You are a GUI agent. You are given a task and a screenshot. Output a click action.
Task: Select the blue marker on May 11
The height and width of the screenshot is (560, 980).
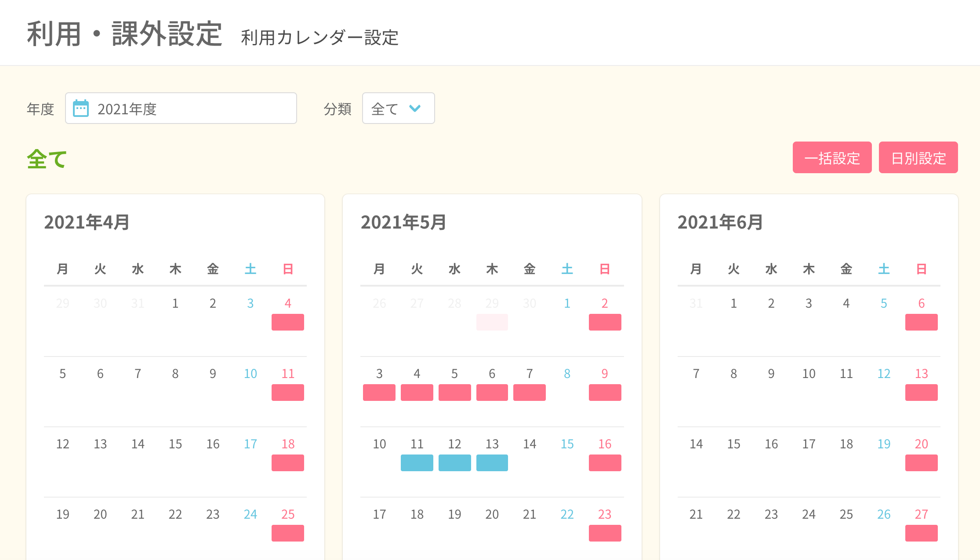[417, 463]
